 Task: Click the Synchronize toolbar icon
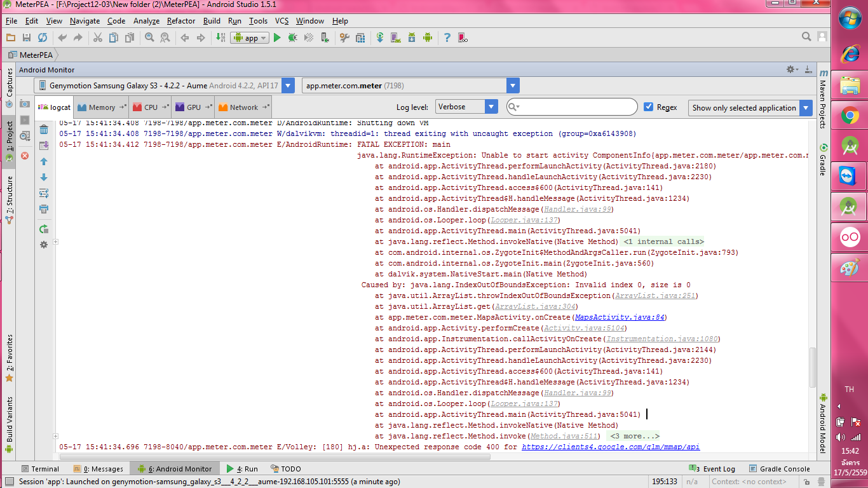tap(43, 38)
